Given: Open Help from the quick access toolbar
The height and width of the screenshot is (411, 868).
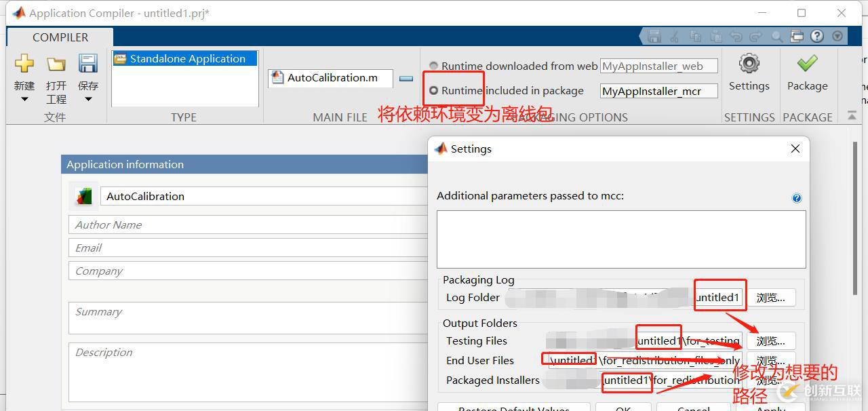Looking at the screenshot, I should [x=817, y=37].
